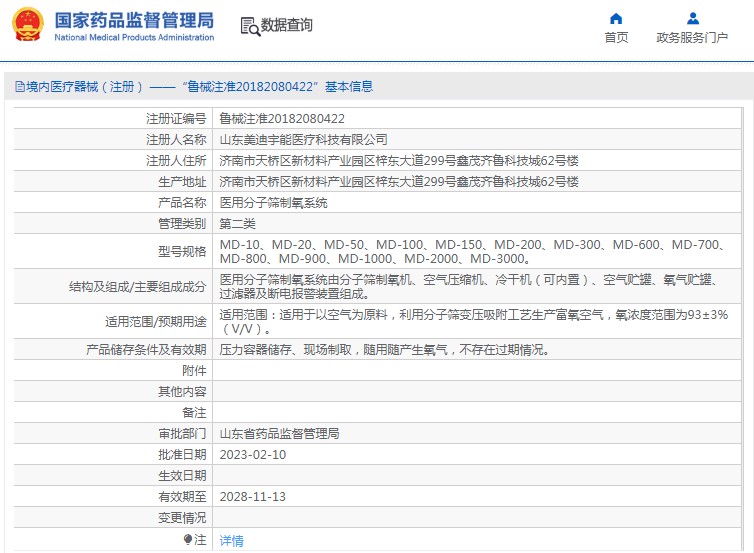Click the 境内医疗器械(注册) heading
754x553 pixels.
tap(85, 87)
